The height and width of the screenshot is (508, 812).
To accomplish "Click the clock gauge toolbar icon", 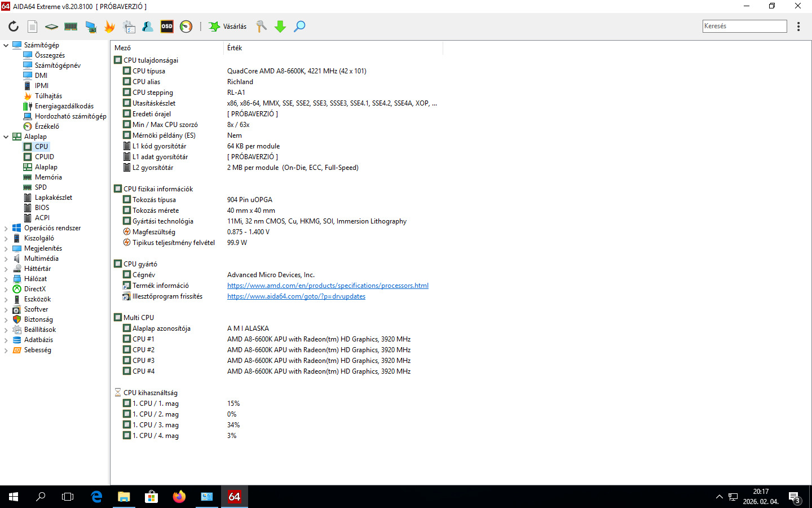I will coord(186,27).
